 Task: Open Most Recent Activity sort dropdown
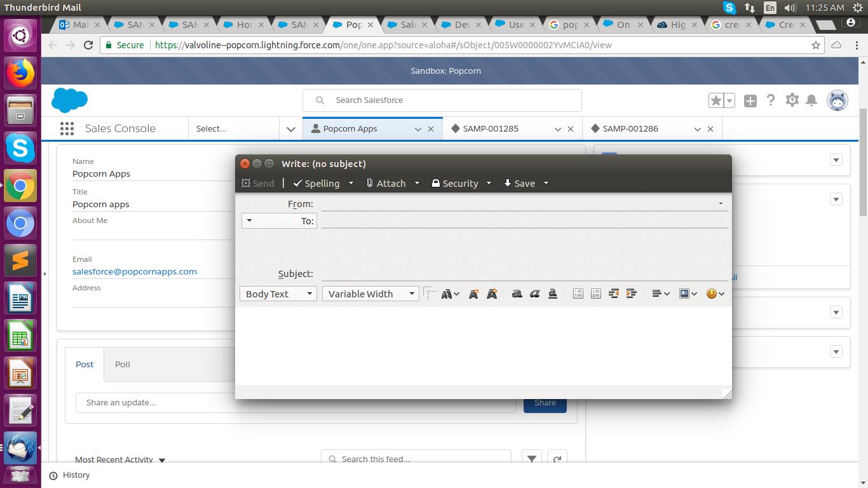coord(120,459)
